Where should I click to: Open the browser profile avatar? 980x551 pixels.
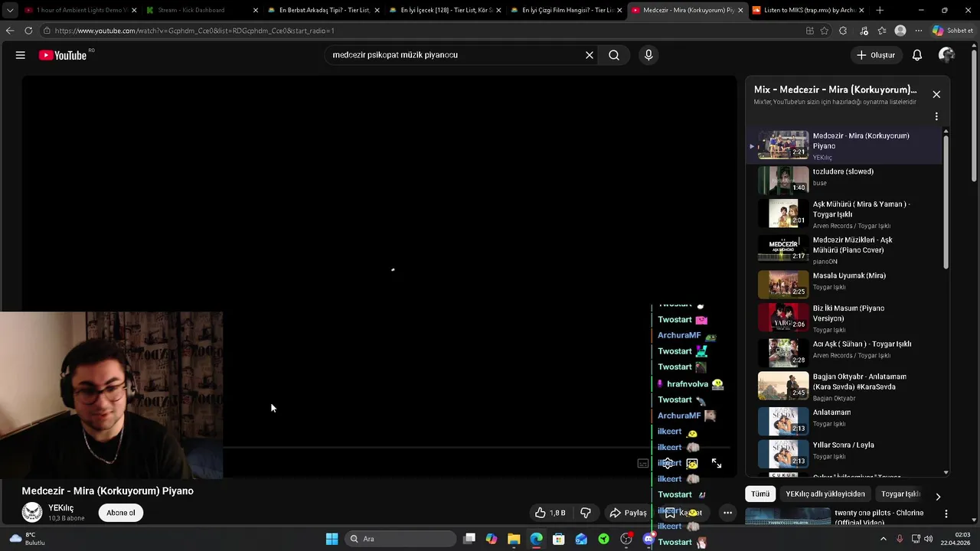(x=900, y=31)
